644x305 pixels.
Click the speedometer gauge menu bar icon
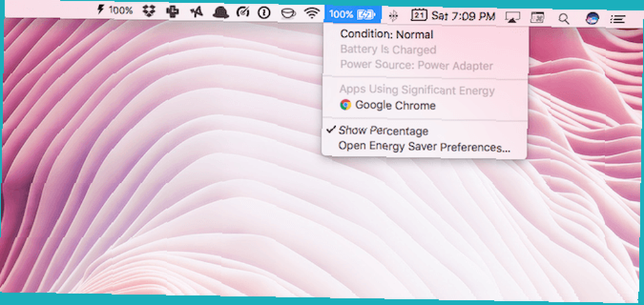[x=243, y=13]
